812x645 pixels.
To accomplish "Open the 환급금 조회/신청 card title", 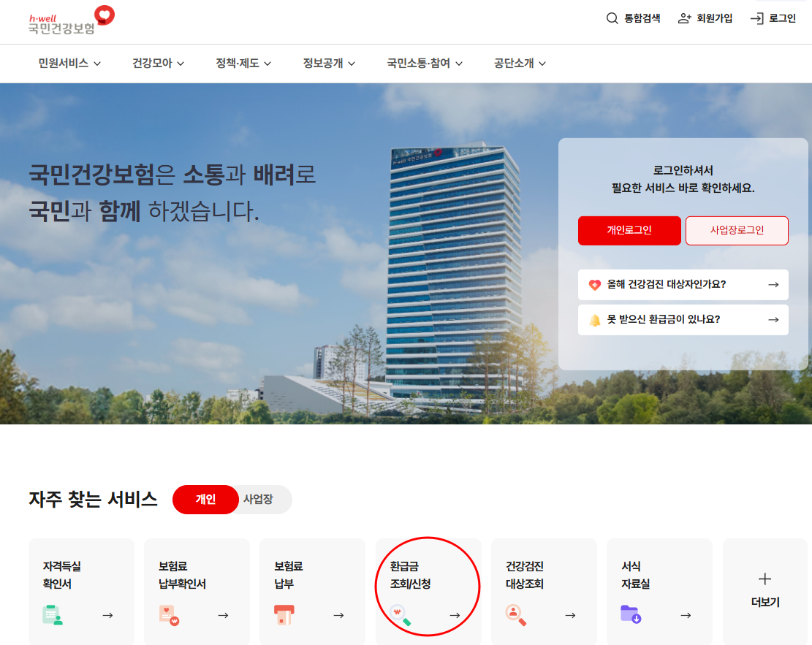I will [x=410, y=575].
